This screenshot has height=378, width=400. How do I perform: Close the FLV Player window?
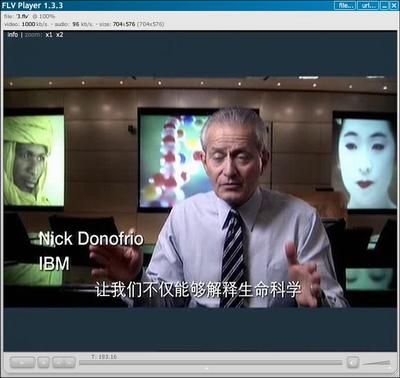point(393,5)
